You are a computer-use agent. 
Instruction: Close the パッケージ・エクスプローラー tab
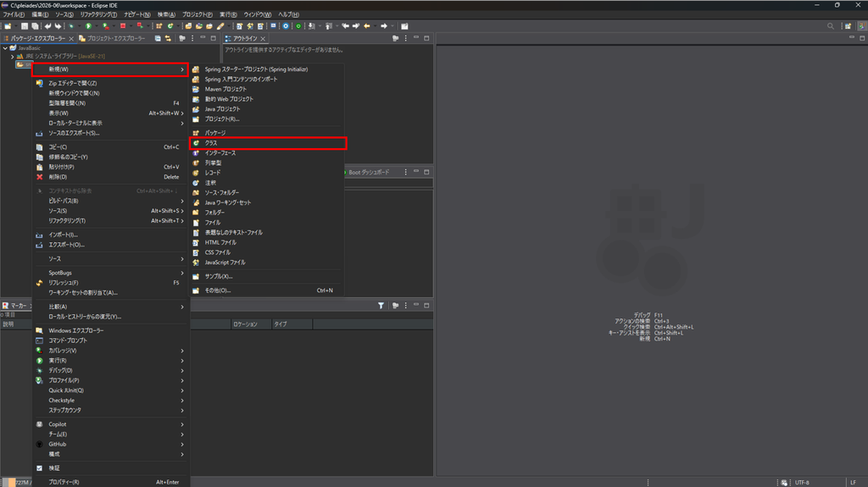point(71,39)
